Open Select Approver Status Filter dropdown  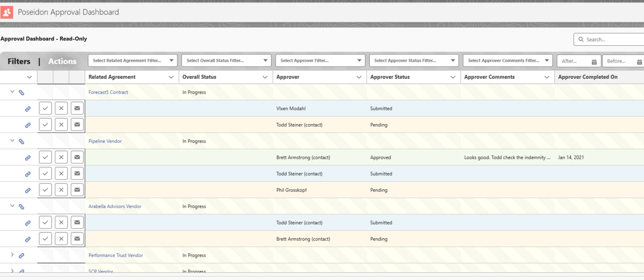(x=414, y=61)
